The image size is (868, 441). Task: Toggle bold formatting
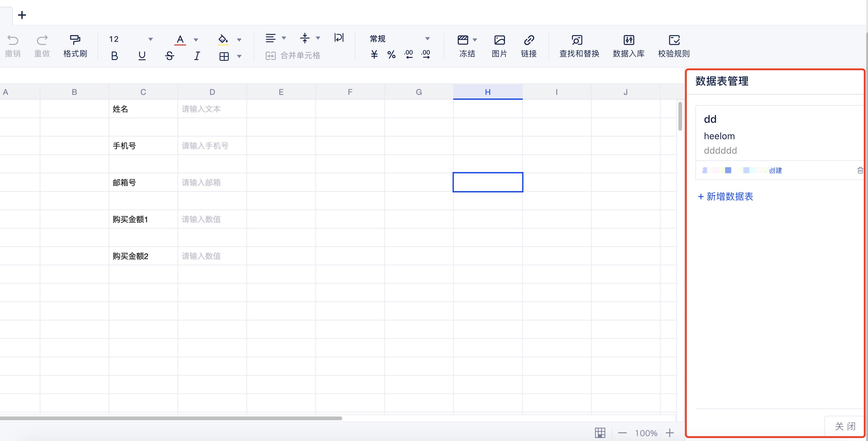tap(114, 56)
